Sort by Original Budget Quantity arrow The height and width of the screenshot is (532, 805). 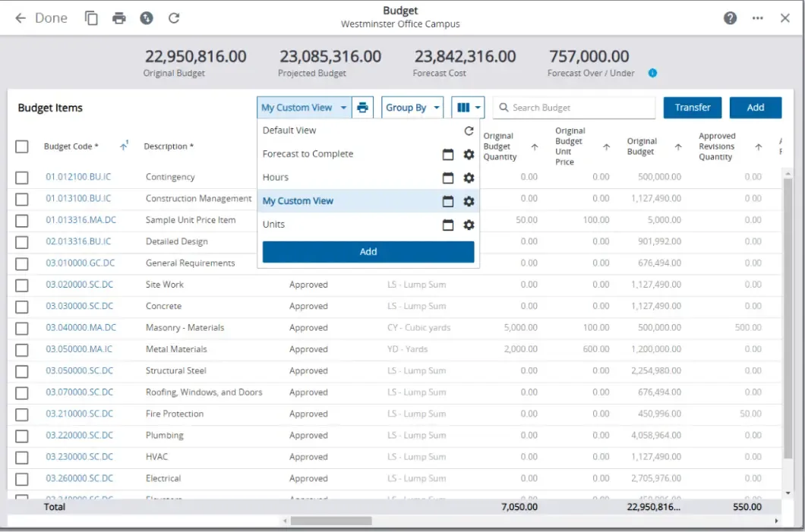point(535,147)
